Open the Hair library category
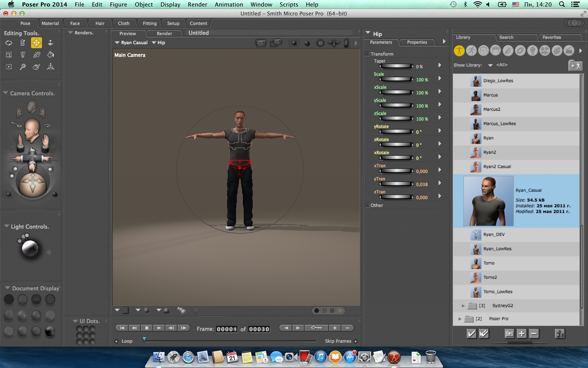The image size is (588, 368). (x=496, y=51)
